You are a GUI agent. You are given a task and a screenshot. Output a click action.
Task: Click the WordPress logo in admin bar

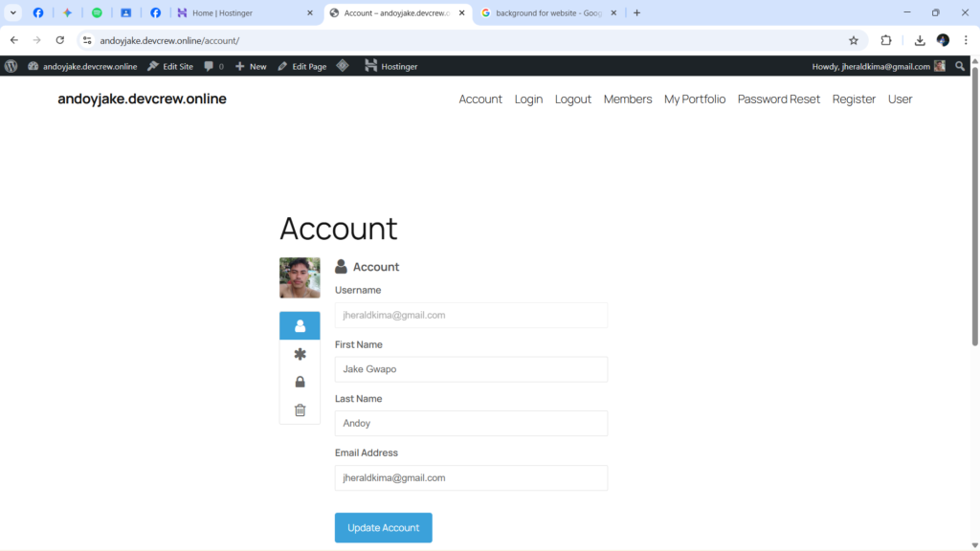(x=11, y=66)
